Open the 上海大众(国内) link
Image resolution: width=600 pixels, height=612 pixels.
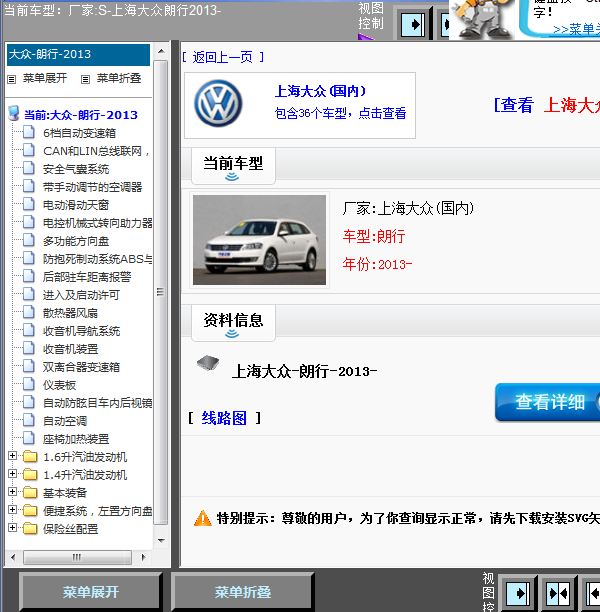coord(320,91)
